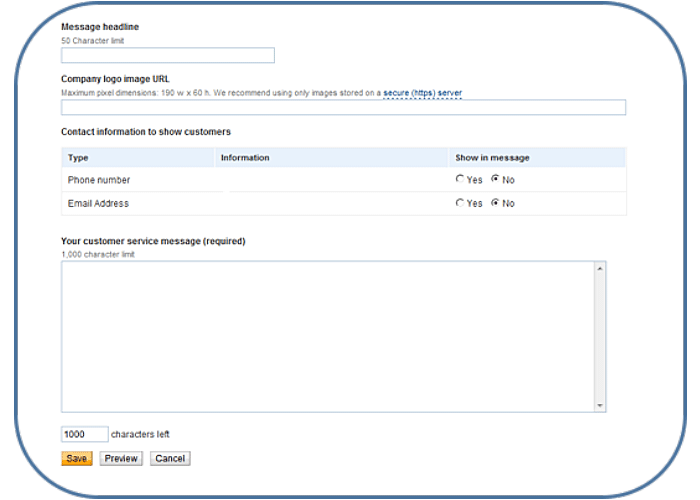Image resolution: width=700 pixels, height=500 pixels.
Task: Click the Show in message column header
Action: [x=492, y=158]
